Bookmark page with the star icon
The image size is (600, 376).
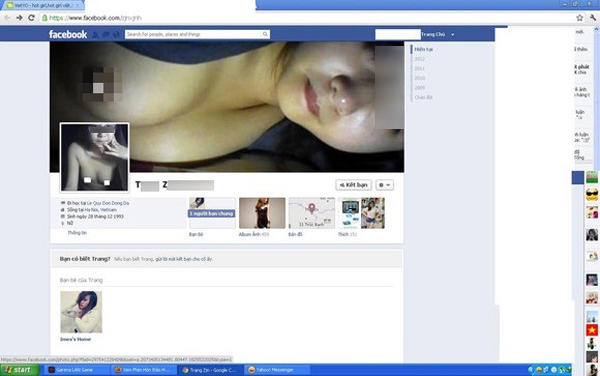pyautogui.click(x=580, y=18)
